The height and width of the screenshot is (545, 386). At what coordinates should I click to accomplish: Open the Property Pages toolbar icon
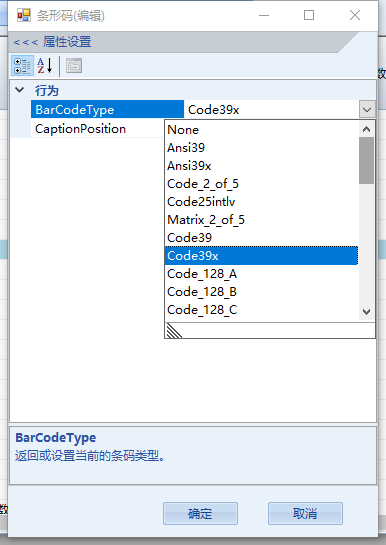[x=74, y=65]
